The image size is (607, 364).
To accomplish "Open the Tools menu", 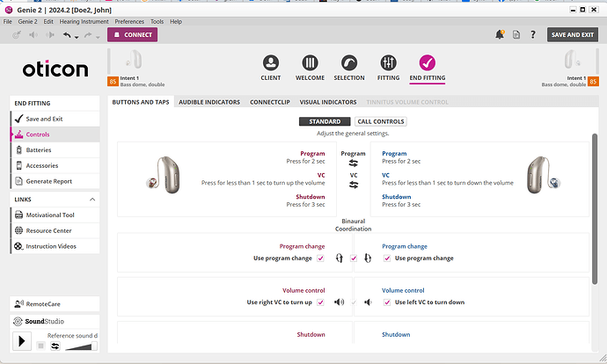I will pyautogui.click(x=157, y=22).
